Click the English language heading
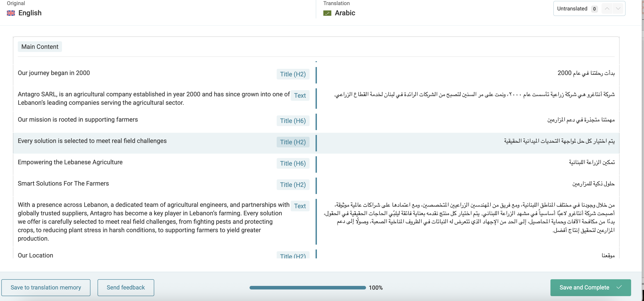644x301 pixels. click(30, 13)
